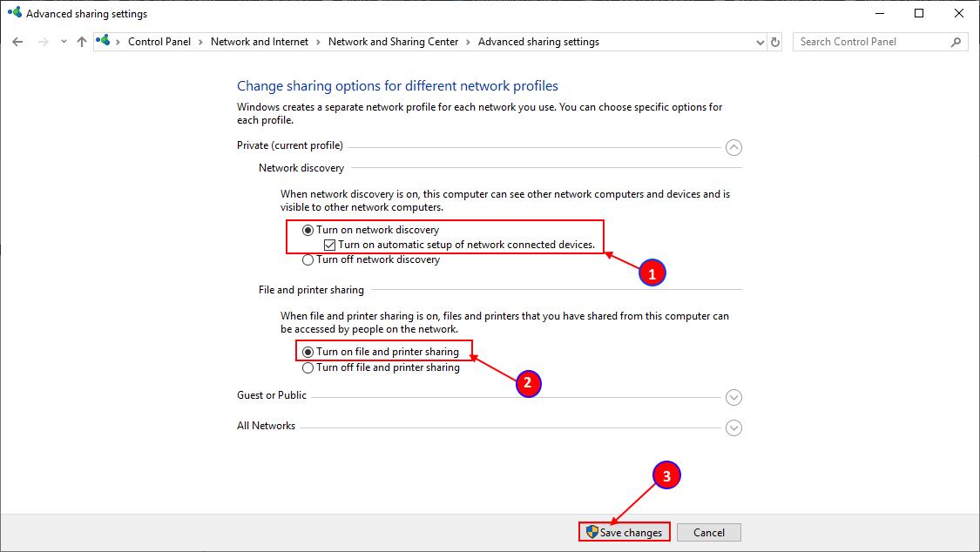Click the Back navigation arrow
This screenshot has width=980, height=552.
tap(17, 42)
